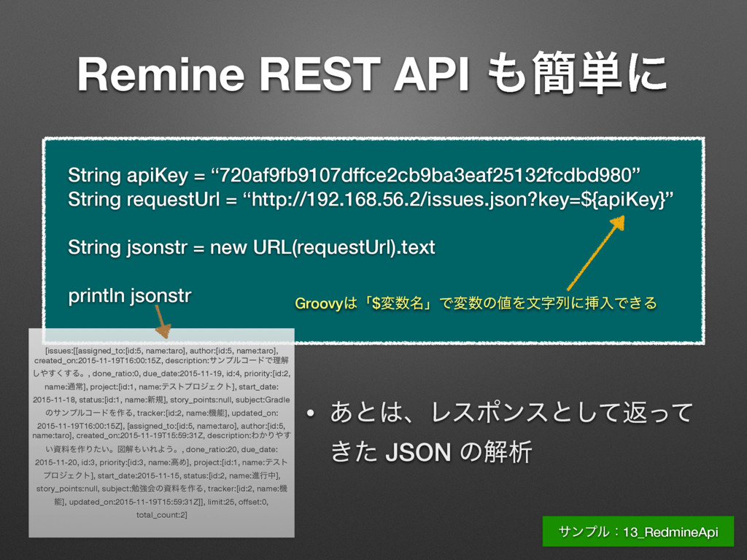Click the "println jsonstr" code line
This screenshot has height=560, width=747.
coord(130,296)
